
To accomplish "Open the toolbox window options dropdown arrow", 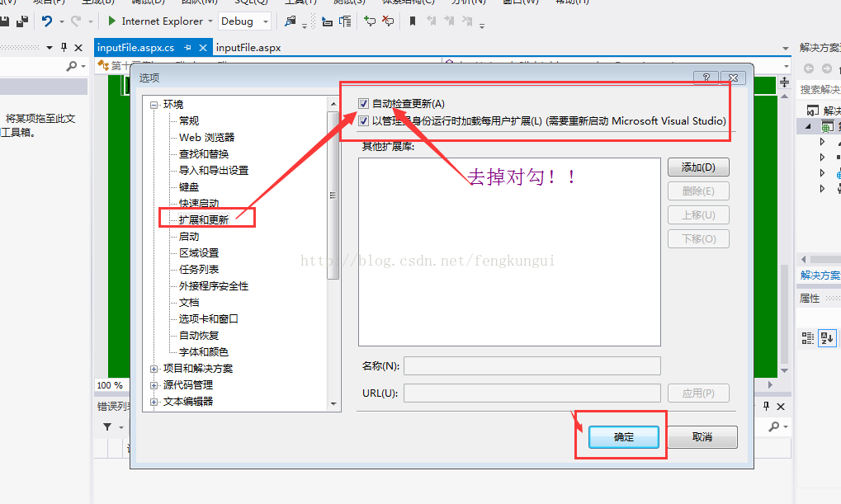I will (x=50, y=48).
